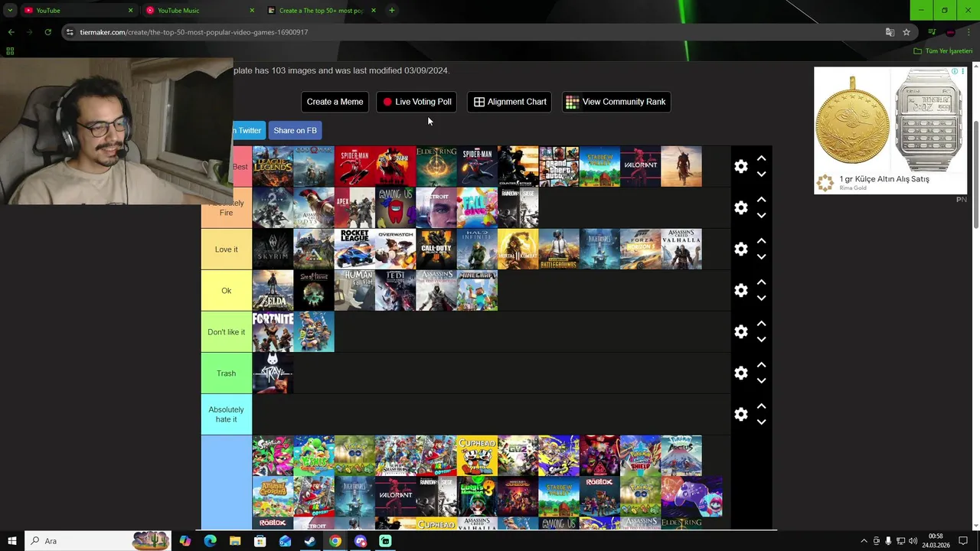Open the Alignment Chart button
This screenshot has height=551, width=980.
[509, 102]
